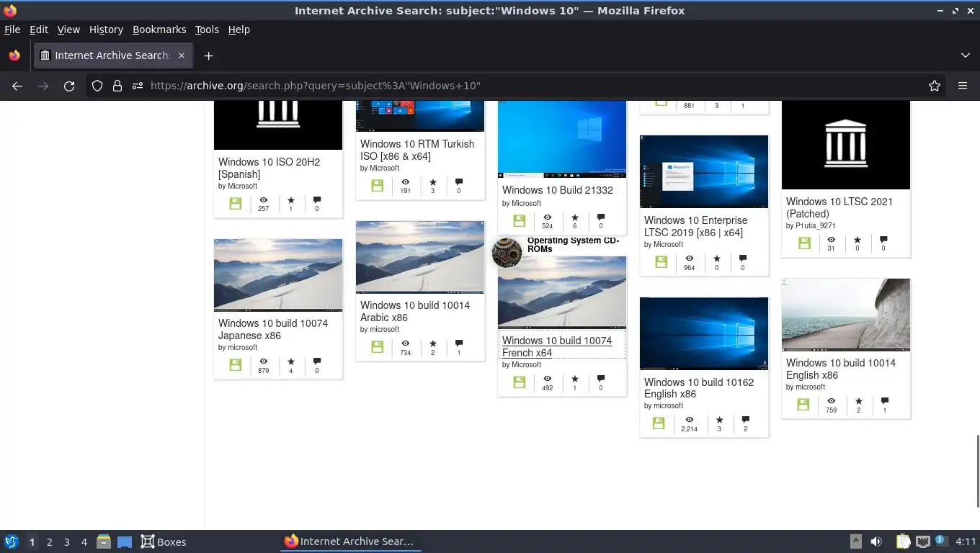Reload the current page

click(x=69, y=86)
